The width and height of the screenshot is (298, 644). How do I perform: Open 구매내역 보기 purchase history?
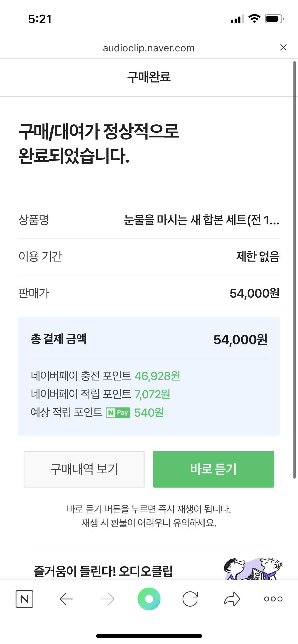(x=84, y=469)
